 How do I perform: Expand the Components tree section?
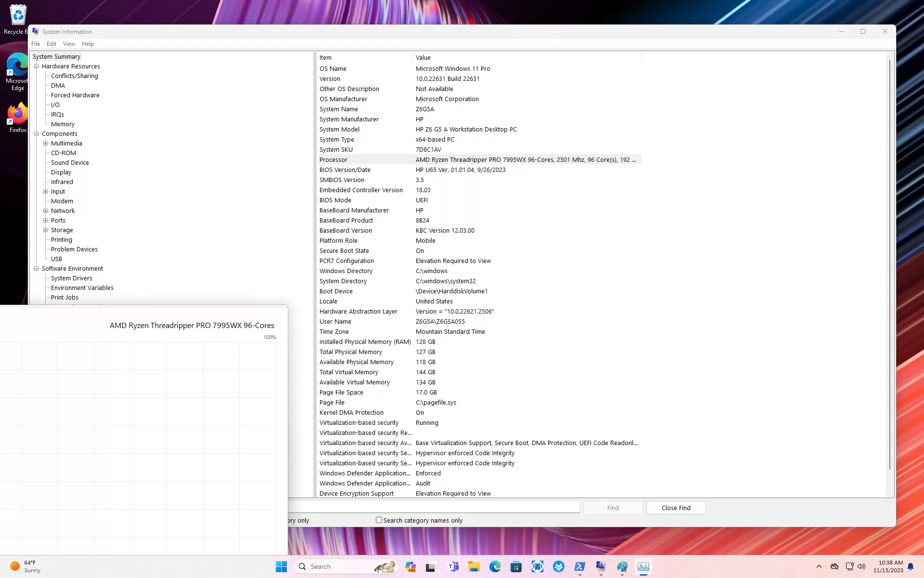(37, 133)
